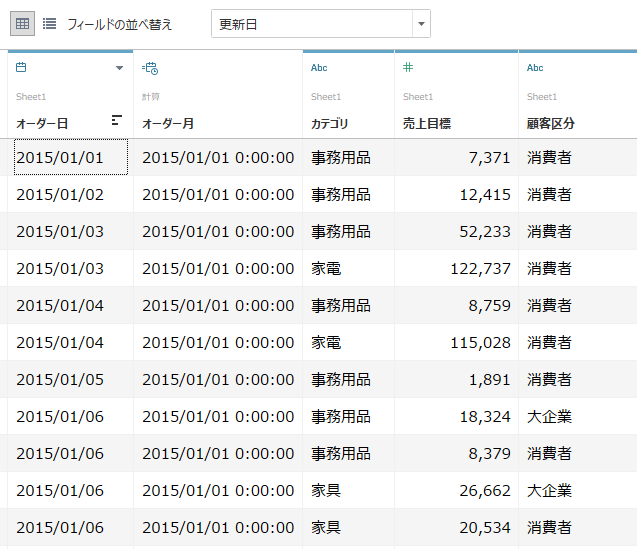
Task: Select the 売上目標 cell 12,415
Action: click(x=456, y=194)
